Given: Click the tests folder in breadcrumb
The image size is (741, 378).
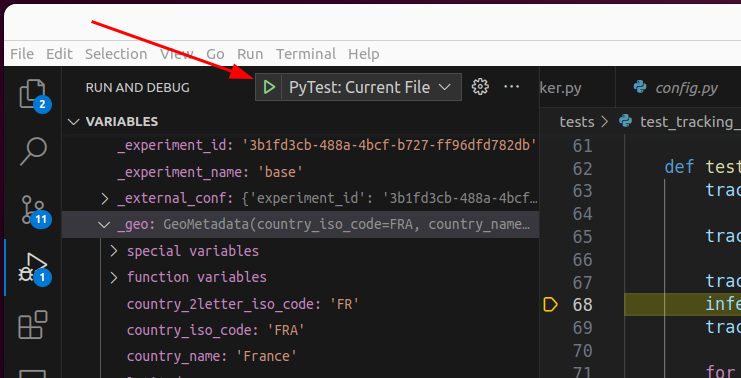Looking at the screenshot, I should point(577,122).
